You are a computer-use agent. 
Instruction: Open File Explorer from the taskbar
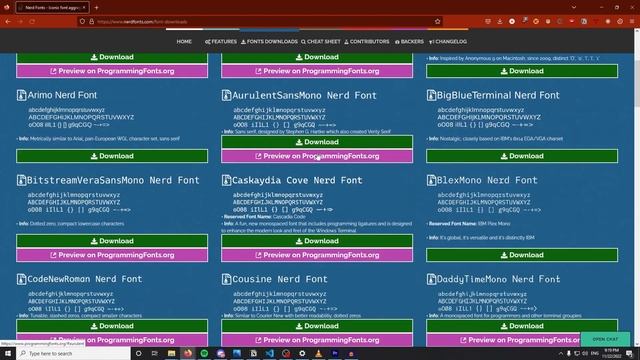[171, 353]
